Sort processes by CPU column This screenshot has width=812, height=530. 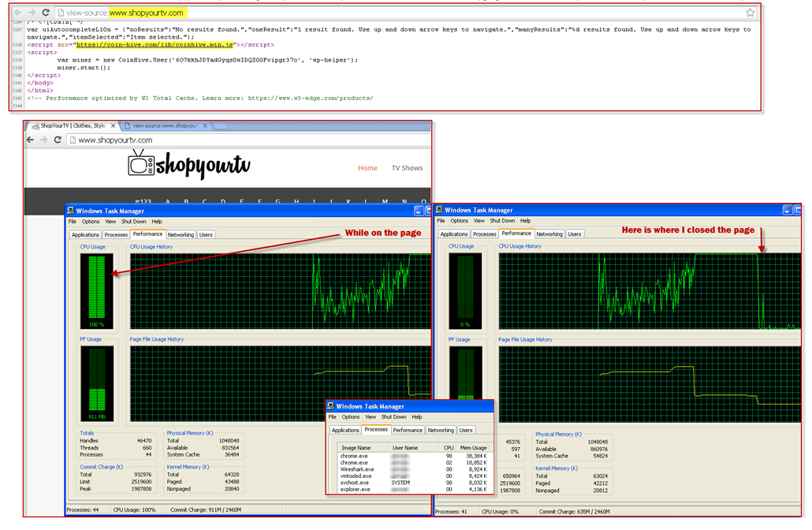click(x=448, y=448)
